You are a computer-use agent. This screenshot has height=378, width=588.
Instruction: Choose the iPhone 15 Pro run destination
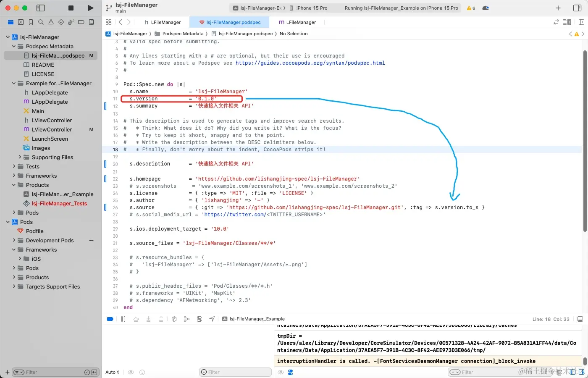tap(308, 8)
